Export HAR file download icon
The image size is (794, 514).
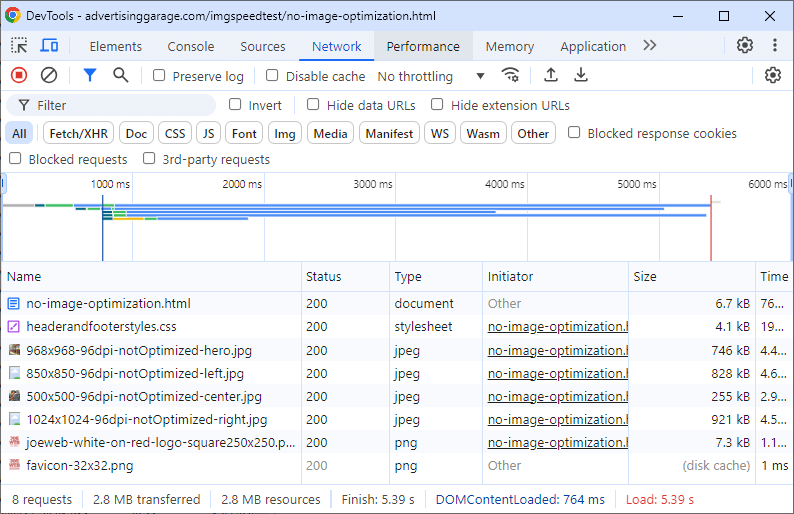(x=580, y=75)
